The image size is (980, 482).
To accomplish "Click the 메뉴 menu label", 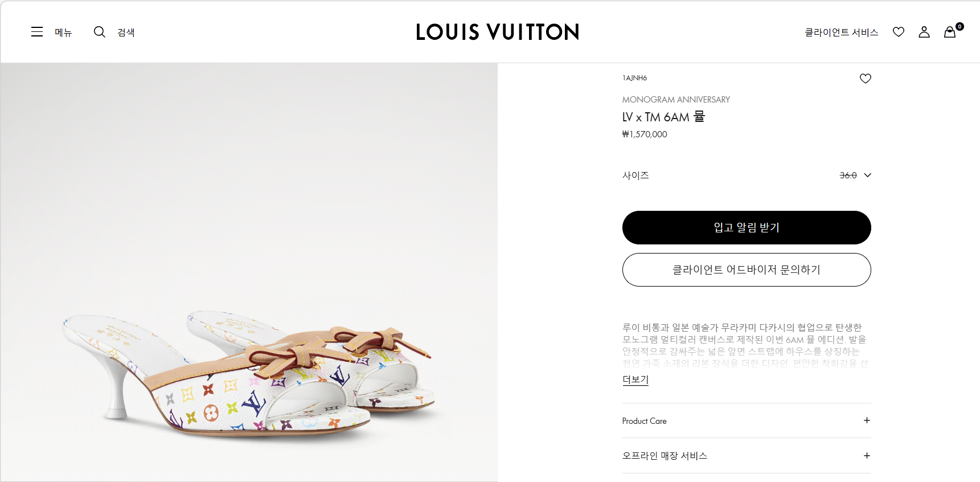I will 63,32.
